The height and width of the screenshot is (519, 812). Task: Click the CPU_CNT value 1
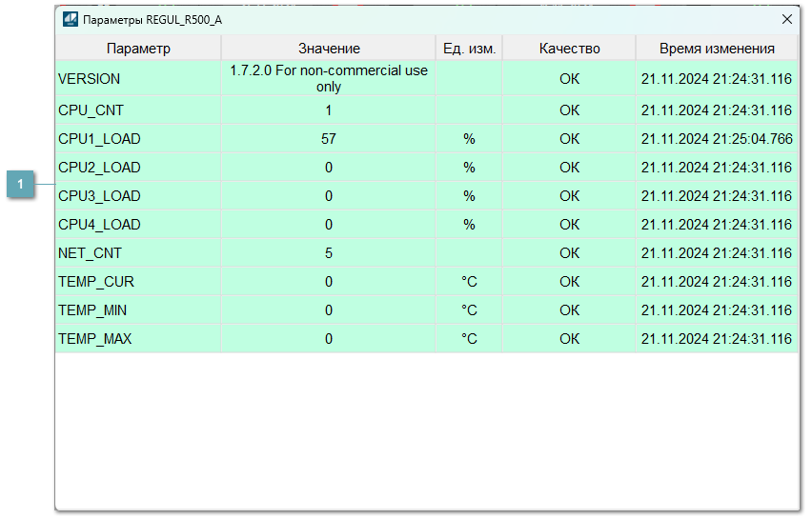tap(328, 110)
